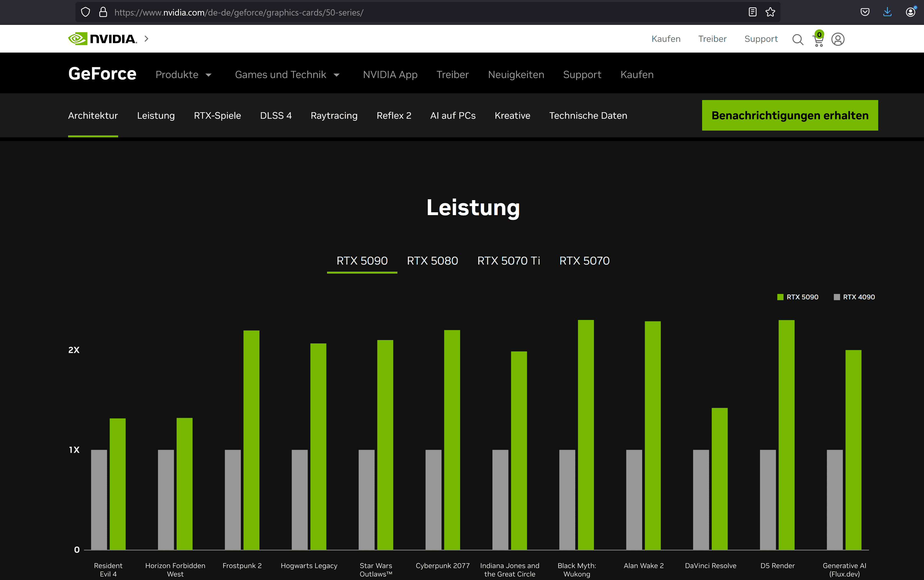Expand the Produkte dropdown menu

tap(184, 74)
